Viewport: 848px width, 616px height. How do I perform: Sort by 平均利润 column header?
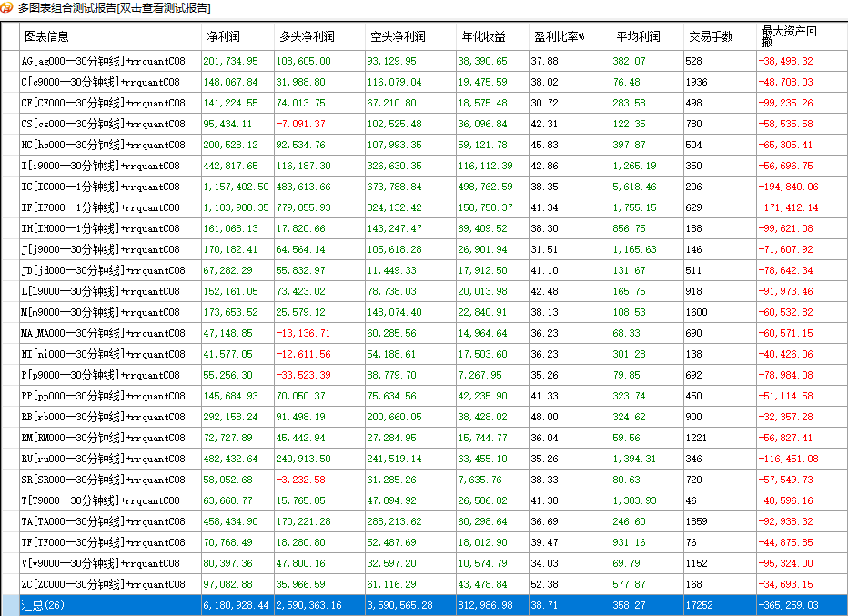point(647,36)
